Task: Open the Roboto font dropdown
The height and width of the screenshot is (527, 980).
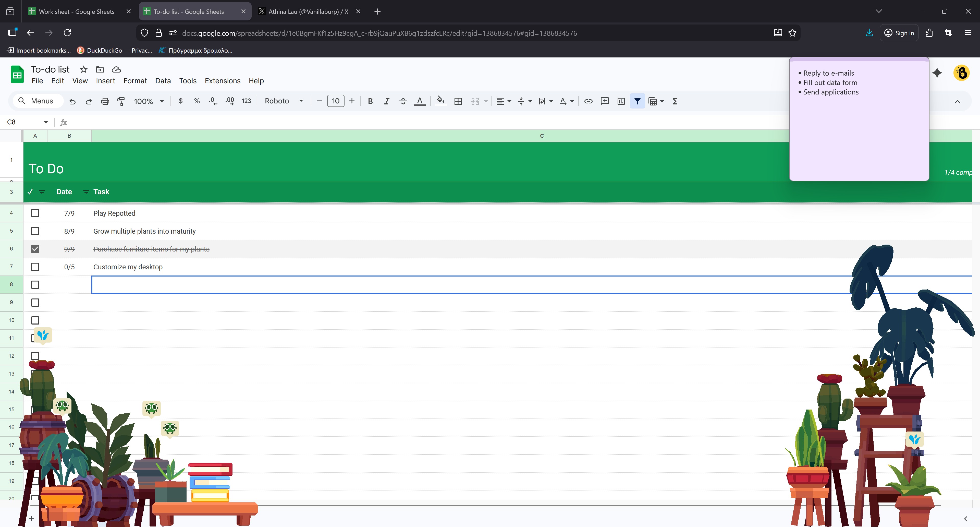Action: (284, 101)
